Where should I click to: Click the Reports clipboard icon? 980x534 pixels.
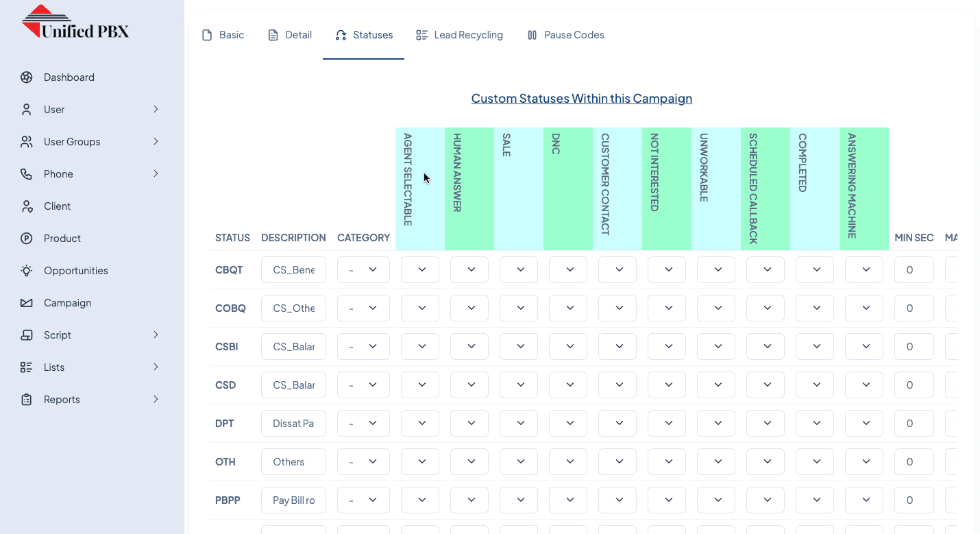coord(27,400)
